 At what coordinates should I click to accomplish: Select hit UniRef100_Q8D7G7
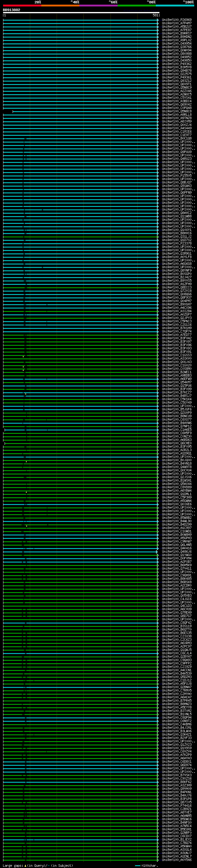176,616
